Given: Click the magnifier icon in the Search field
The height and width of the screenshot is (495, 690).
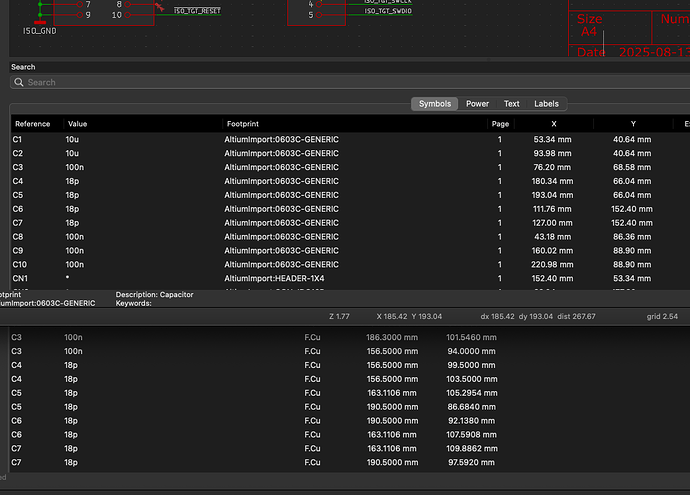Looking at the screenshot, I should [x=18, y=82].
